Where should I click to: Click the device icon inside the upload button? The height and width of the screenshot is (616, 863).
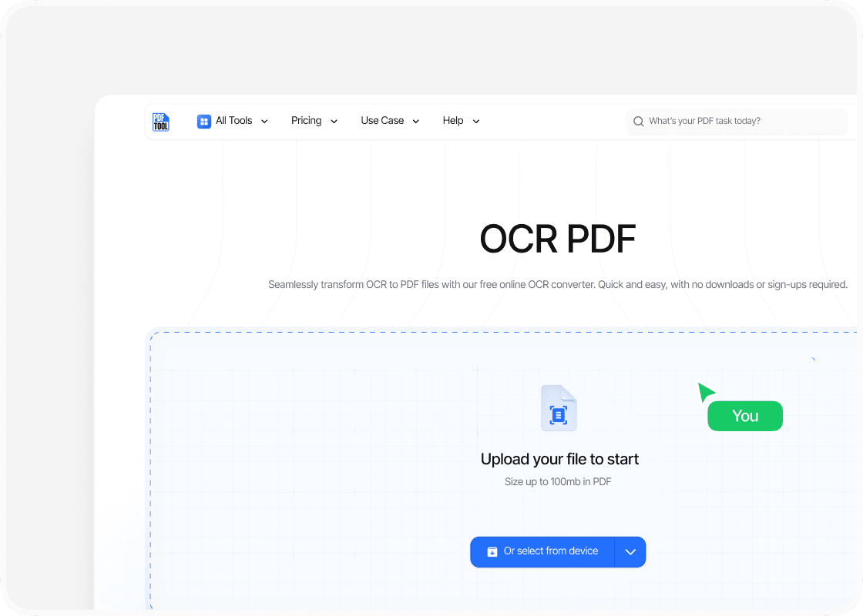point(492,552)
